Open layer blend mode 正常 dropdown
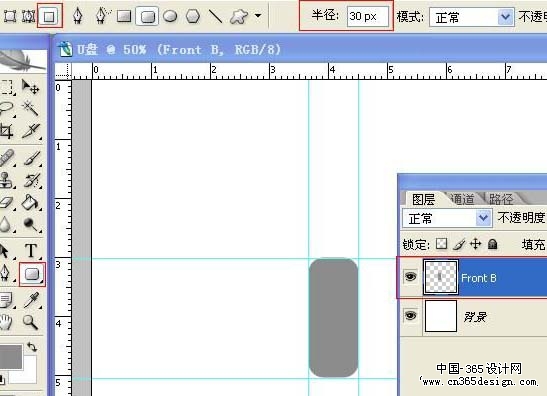Viewport: 547px width, 396px height. click(447, 218)
